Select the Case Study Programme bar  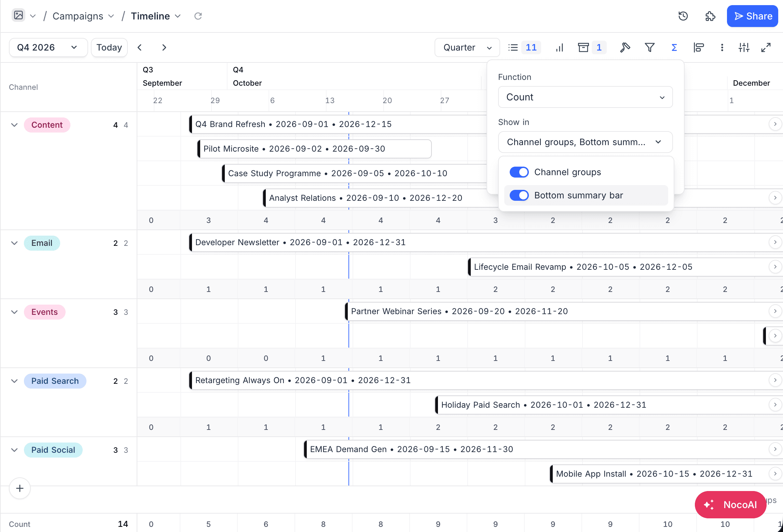(354, 173)
